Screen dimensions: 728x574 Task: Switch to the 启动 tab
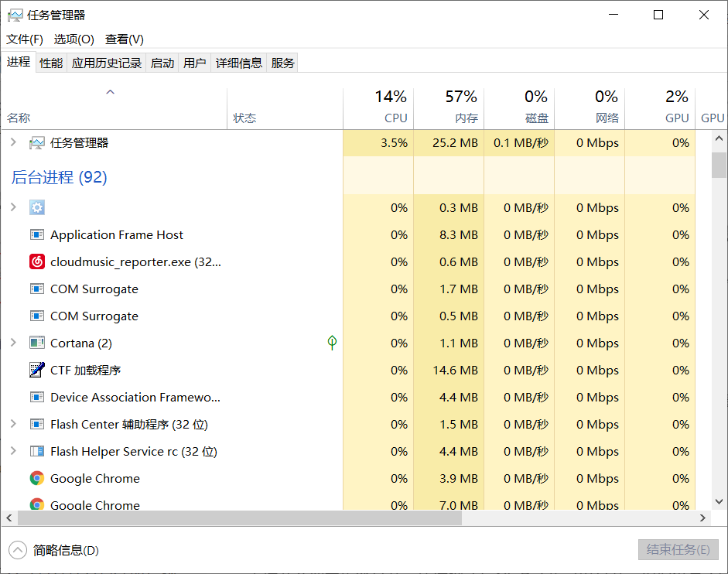pos(162,63)
